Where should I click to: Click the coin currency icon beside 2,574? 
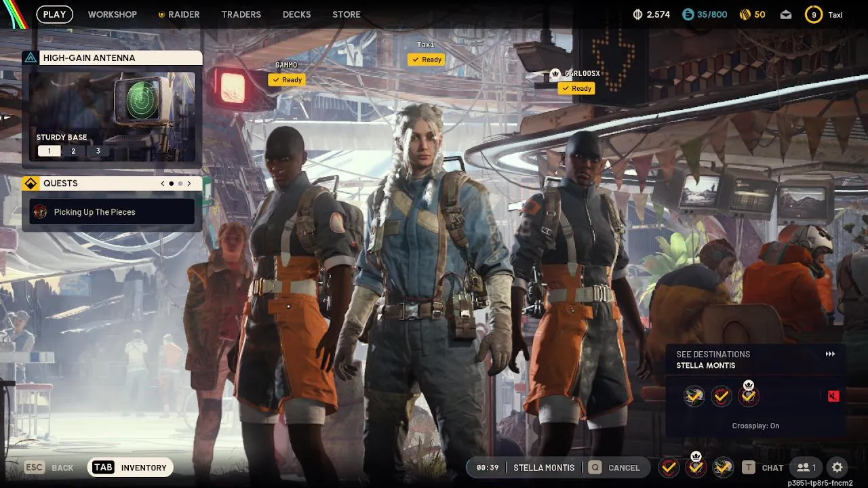coord(637,14)
